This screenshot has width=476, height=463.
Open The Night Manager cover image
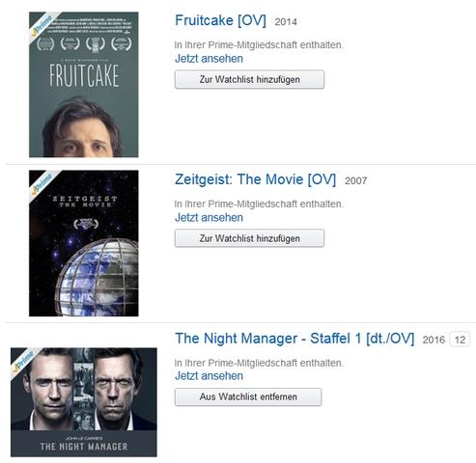[84, 402]
